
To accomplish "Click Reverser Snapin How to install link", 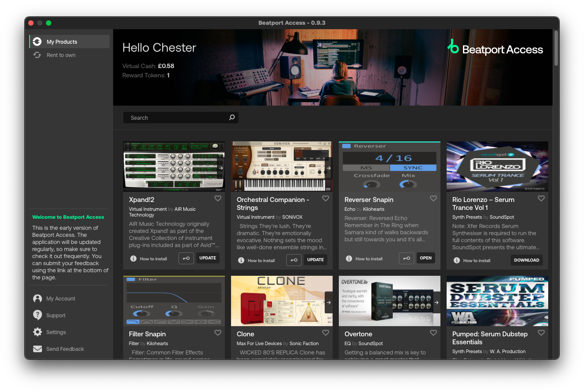I will 369,259.
